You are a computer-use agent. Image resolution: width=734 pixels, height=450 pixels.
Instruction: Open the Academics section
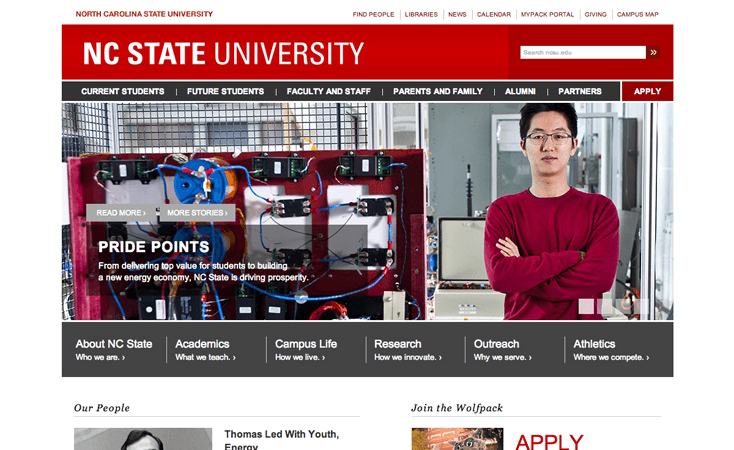pyautogui.click(x=202, y=344)
